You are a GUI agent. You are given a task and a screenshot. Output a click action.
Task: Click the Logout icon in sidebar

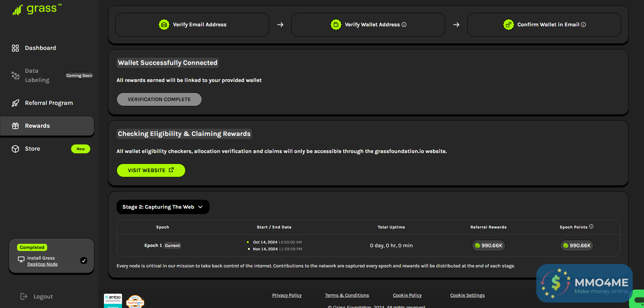coord(24,296)
